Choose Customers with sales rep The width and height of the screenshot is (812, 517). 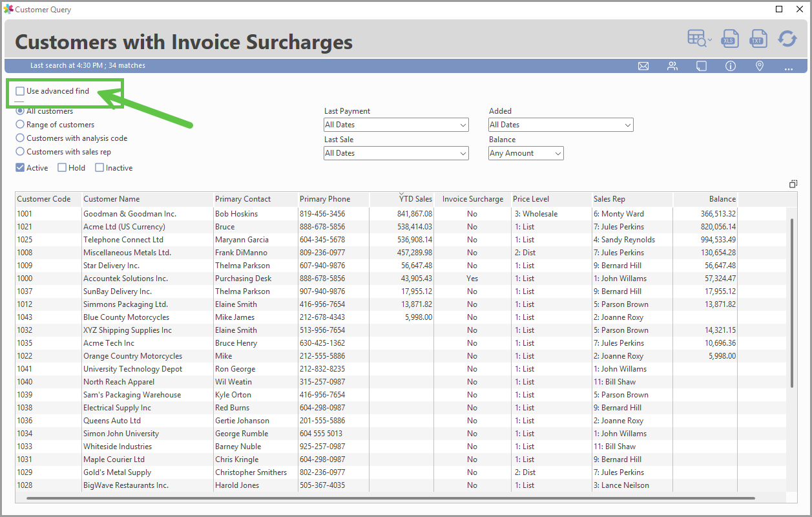click(20, 152)
